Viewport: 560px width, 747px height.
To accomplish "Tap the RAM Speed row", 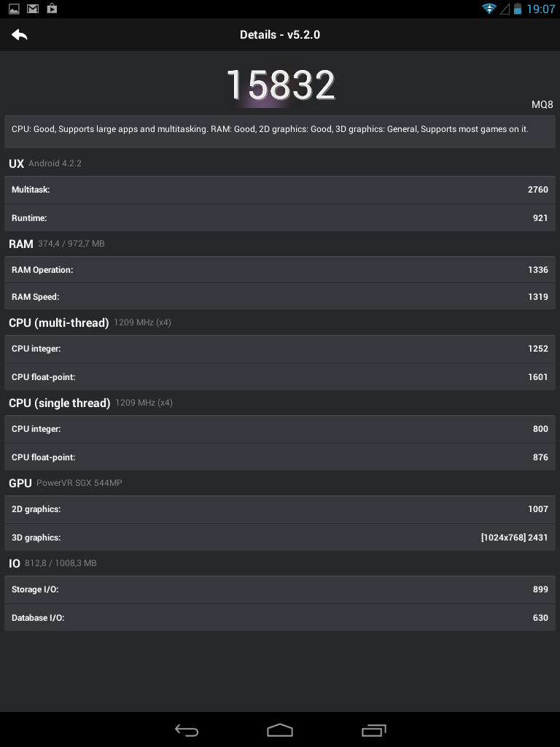I will point(280,297).
